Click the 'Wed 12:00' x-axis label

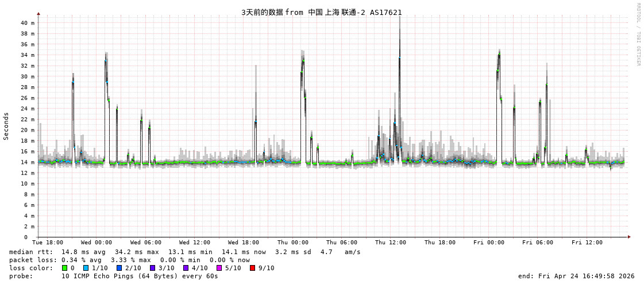click(195, 243)
